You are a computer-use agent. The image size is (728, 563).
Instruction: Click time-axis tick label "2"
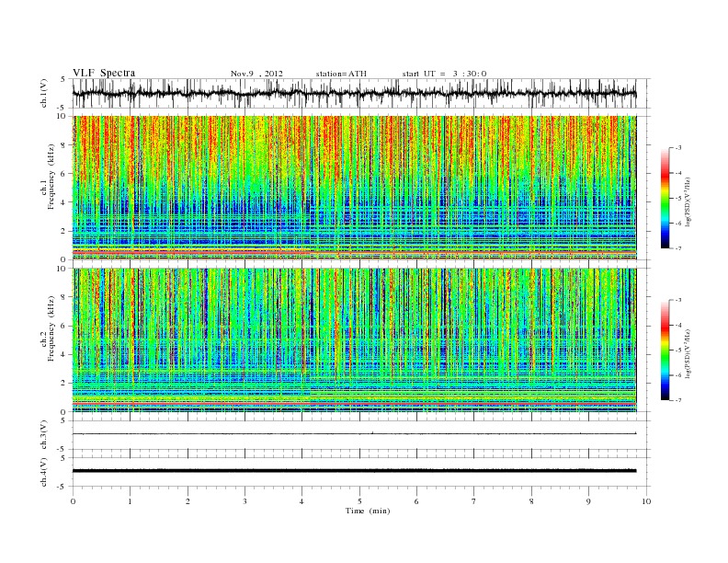coord(188,501)
